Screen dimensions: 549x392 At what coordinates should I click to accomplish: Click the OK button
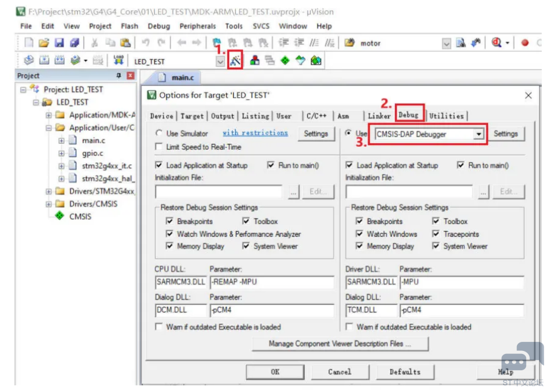tap(275, 371)
